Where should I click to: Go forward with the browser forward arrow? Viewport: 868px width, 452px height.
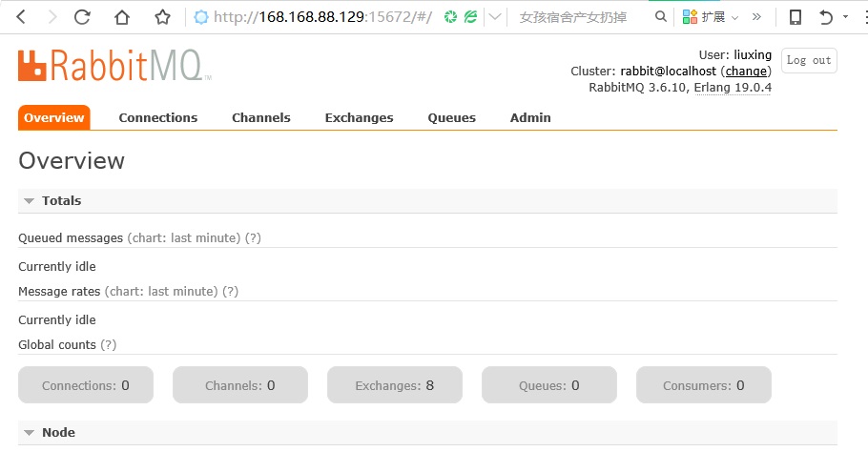pyautogui.click(x=52, y=17)
